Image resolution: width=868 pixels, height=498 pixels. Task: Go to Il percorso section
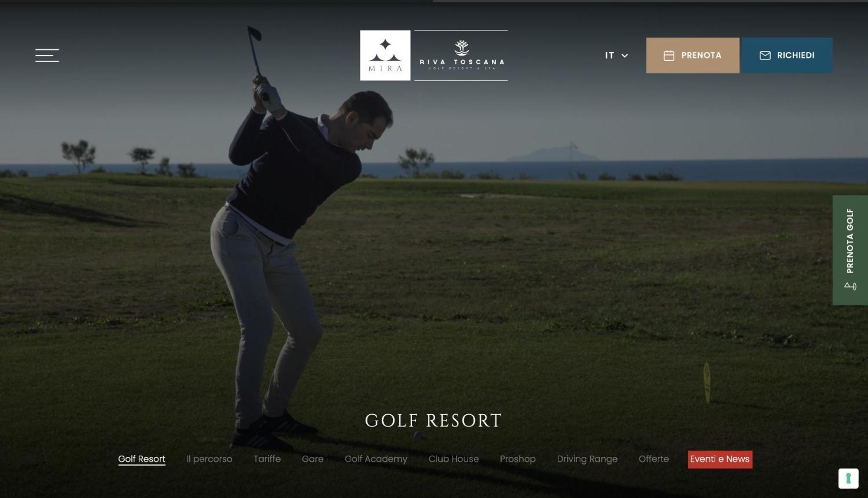tap(209, 459)
